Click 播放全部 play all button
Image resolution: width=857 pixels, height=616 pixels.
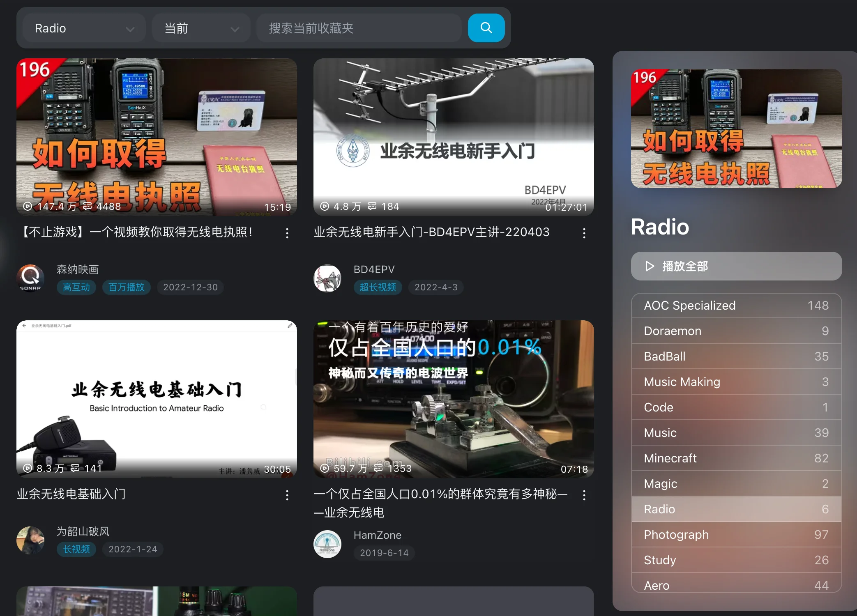736,266
